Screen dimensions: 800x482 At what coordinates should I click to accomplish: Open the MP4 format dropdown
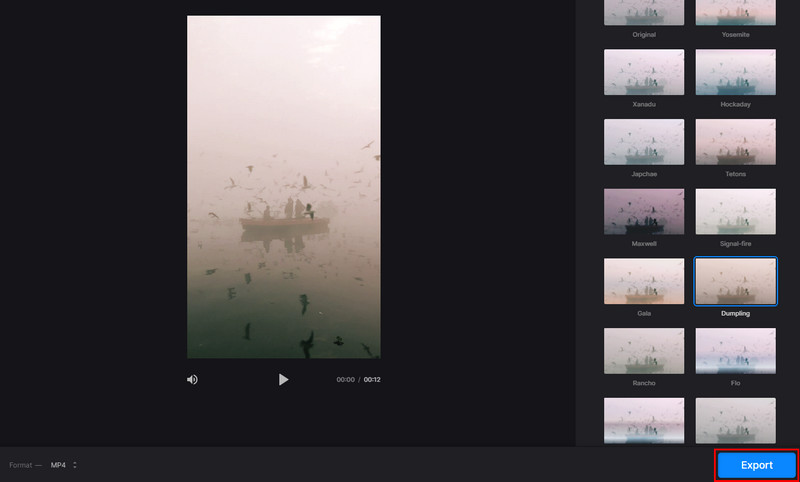64,465
